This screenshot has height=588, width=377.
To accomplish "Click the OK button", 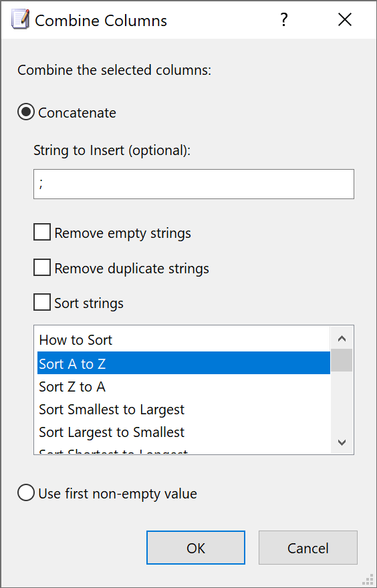I will 196,547.
